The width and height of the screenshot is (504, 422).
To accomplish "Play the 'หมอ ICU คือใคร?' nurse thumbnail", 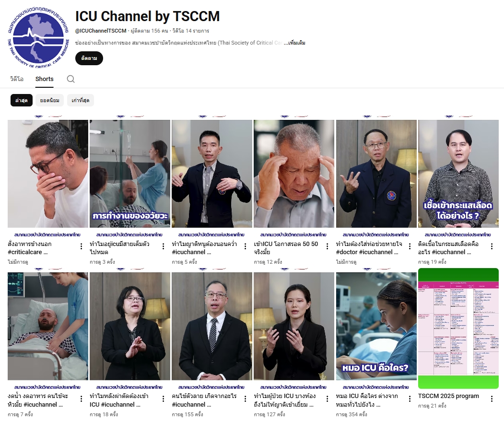I will [376, 326].
